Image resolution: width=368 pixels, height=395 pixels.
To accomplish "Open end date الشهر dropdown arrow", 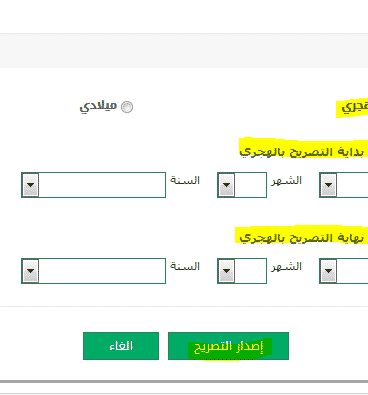I will point(227,271).
